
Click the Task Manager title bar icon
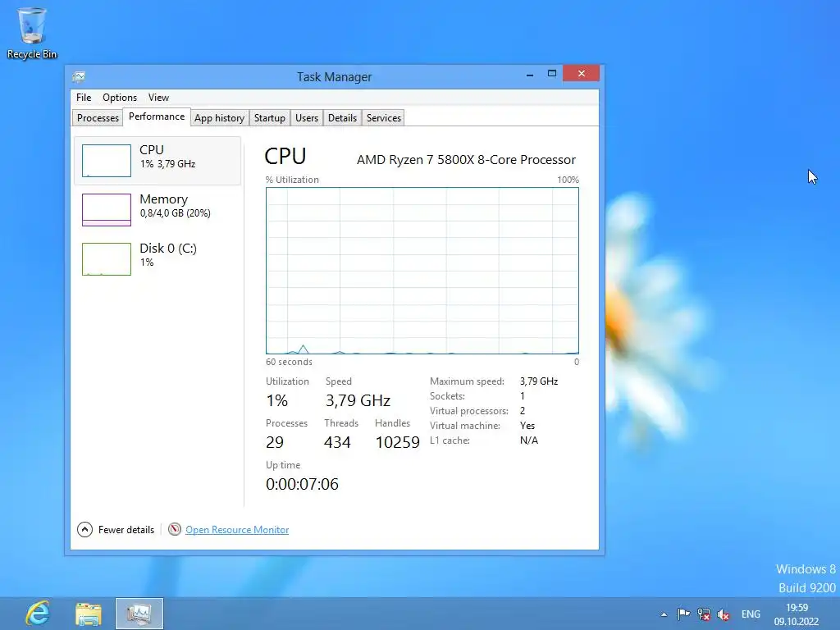point(79,76)
